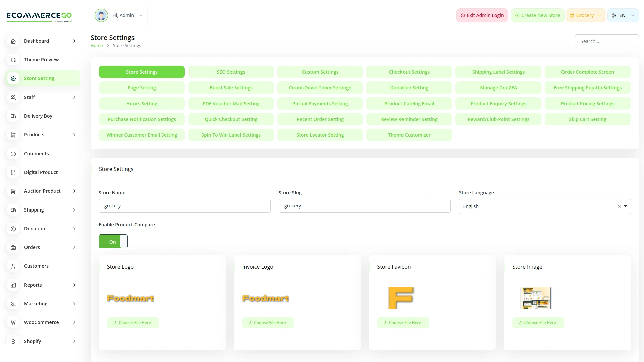Click the Customers person icon

point(13,266)
